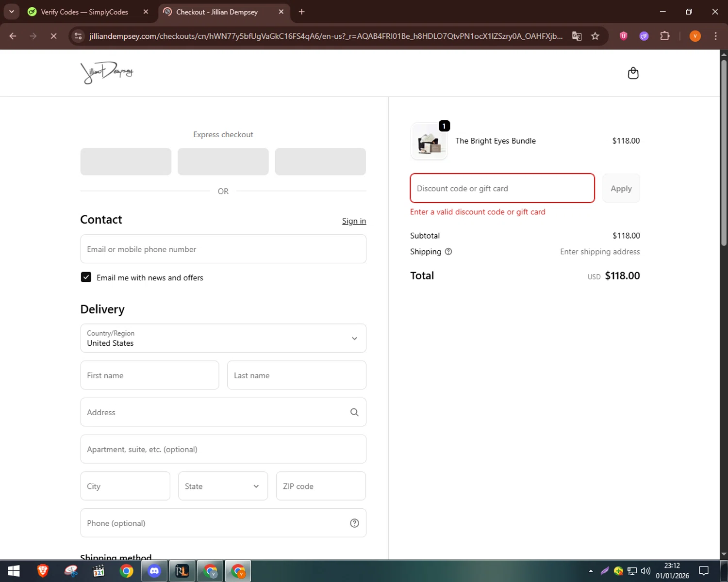Click the taskbar clock showing 23:12
The width and height of the screenshot is (728, 582).
672,571
